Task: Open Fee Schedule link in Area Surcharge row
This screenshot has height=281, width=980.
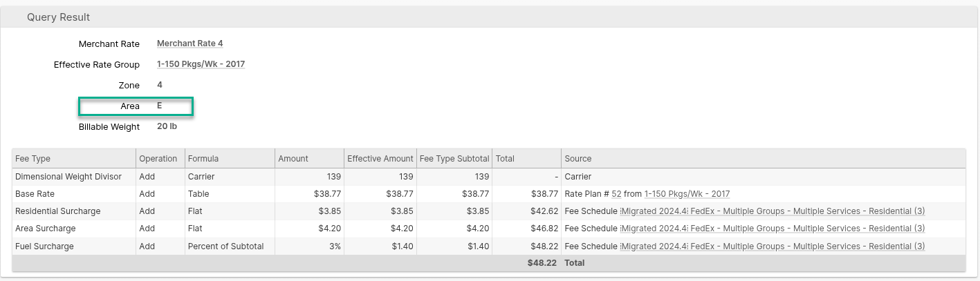Action: point(773,229)
